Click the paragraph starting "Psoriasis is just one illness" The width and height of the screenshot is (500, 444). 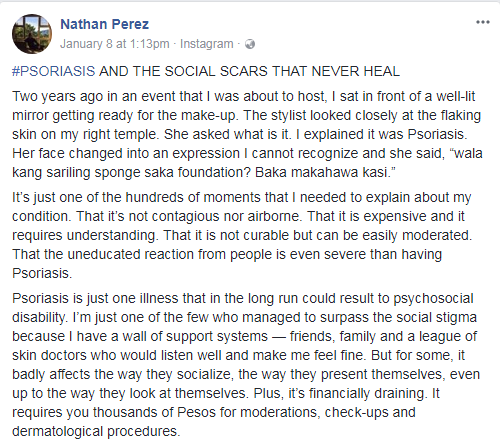(246, 365)
